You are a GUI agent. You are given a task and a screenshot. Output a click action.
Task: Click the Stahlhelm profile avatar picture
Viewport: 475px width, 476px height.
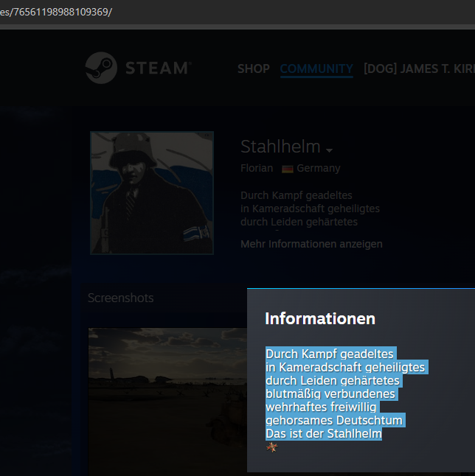pos(152,193)
